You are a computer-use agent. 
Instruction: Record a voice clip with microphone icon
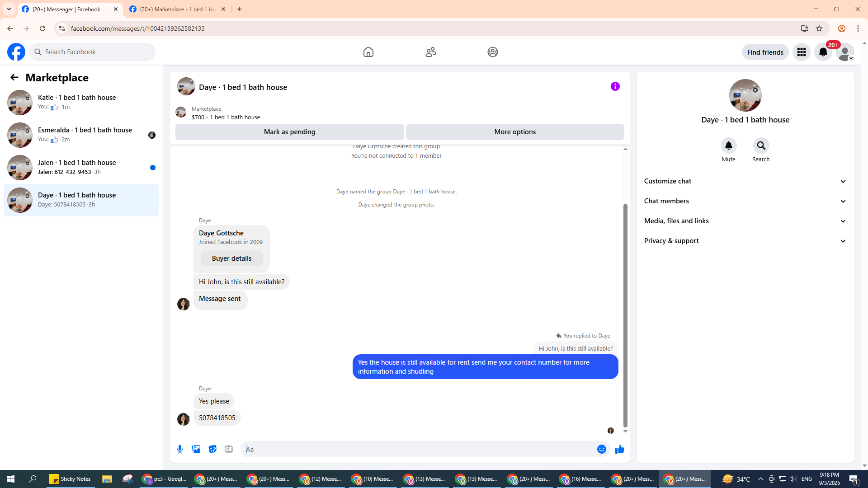(x=180, y=449)
